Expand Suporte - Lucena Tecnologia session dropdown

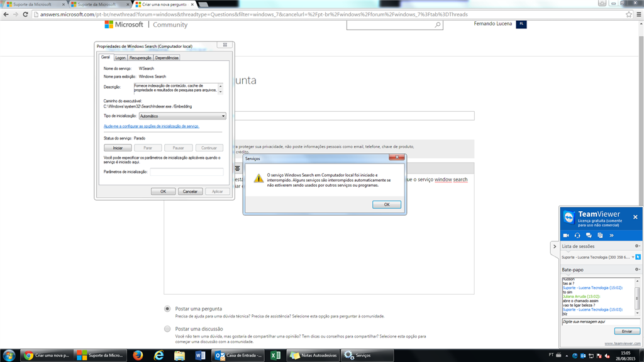(633, 257)
